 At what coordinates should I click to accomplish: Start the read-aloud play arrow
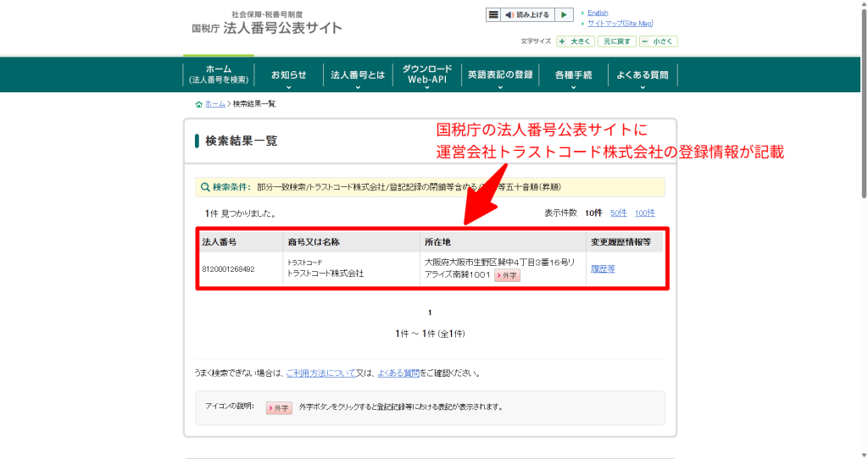click(564, 15)
